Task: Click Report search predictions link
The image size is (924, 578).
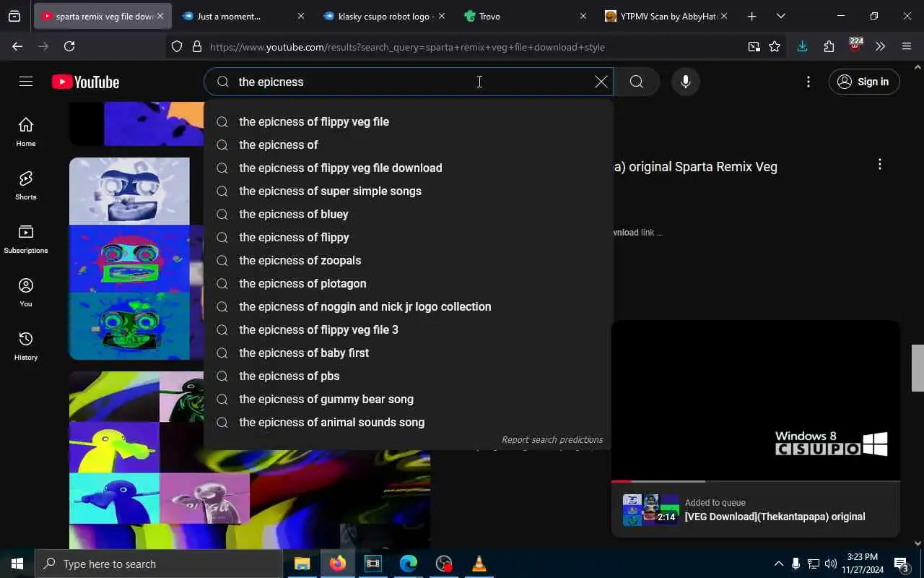Action: 552,439
